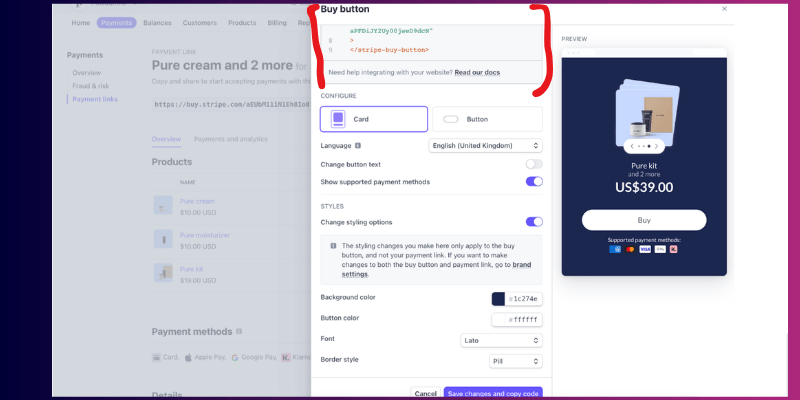Screen dimensions: 800x400
Task: Open the Pure kit product thumbnail
Action: 163,273
